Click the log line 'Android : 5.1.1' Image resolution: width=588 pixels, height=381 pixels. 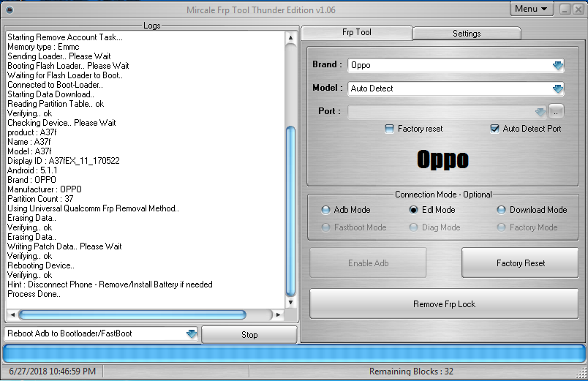(x=32, y=170)
